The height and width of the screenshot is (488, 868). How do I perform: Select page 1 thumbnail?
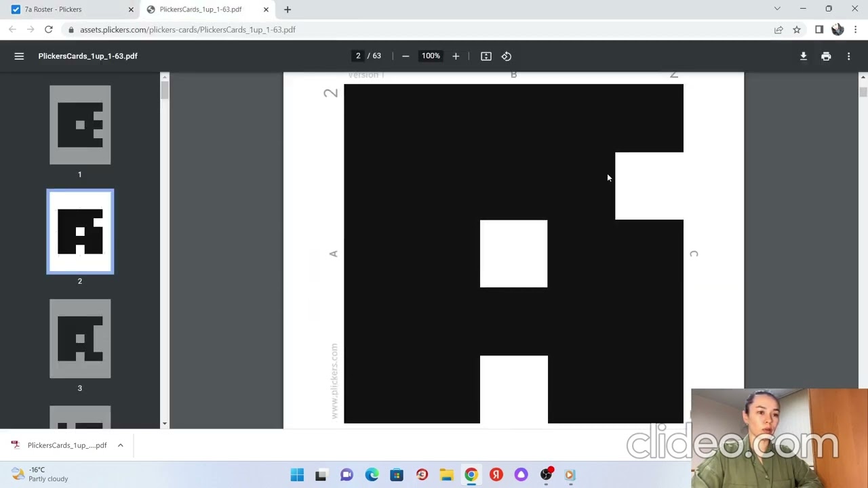coord(80,125)
